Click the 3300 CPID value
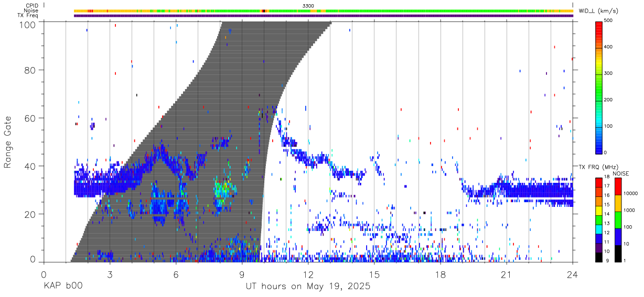 pyautogui.click(x=308, y=5)
